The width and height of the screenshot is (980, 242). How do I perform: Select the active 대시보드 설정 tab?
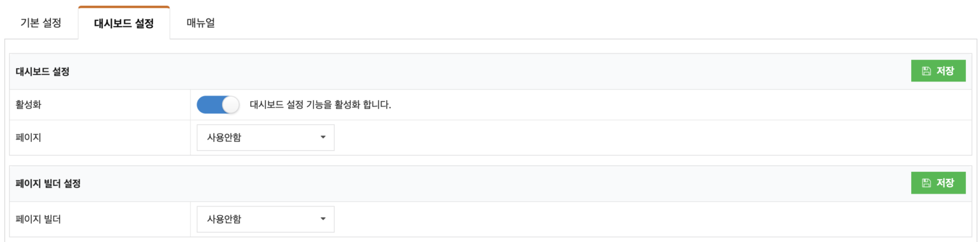pyautogui.click(x=124, y=24)
